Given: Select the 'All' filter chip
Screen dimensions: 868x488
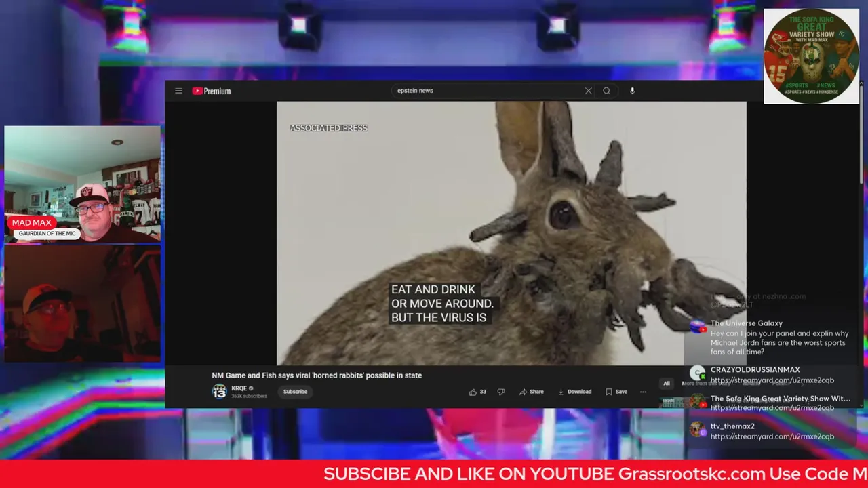Looking at the screenshot, I should click(x=667, y=384).
